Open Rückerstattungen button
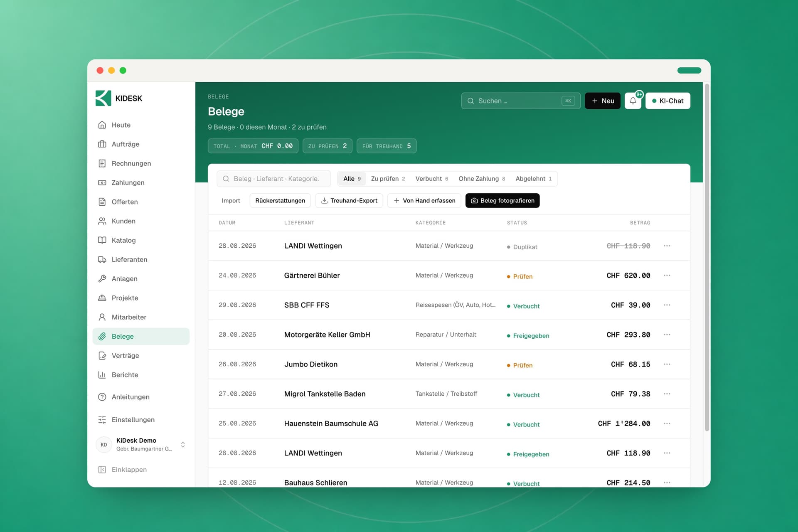Screen dimensions: 798x532 tap(280, 200)
